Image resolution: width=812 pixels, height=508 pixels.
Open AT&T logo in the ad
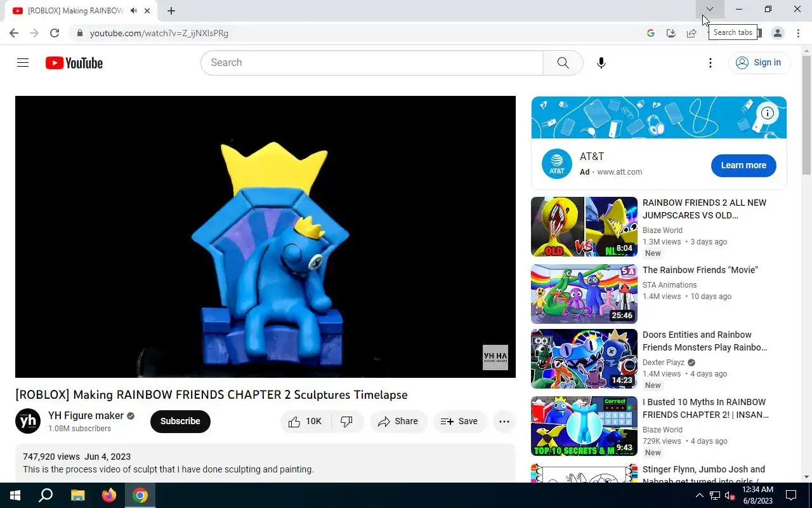[x=556, y=164]
